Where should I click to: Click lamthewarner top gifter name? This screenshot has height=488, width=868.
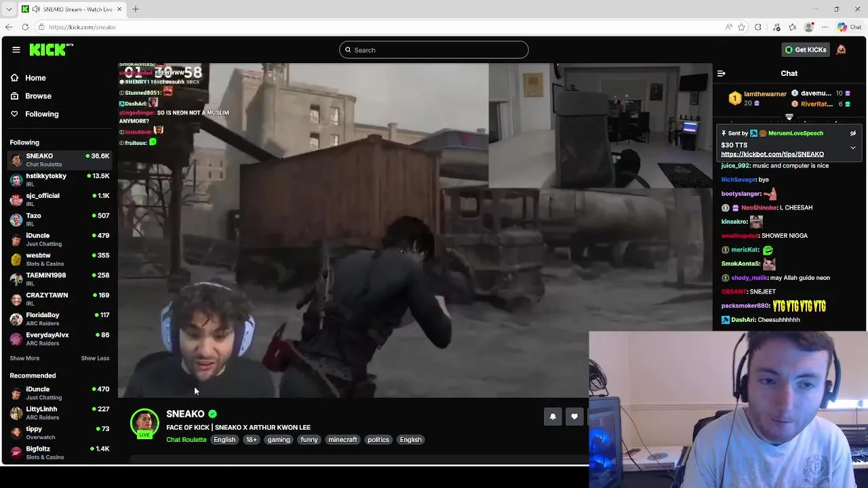(765, 94)
